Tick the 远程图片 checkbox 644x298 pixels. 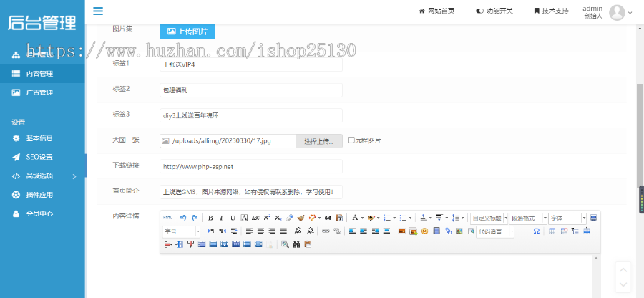click(x=351, y=140)
